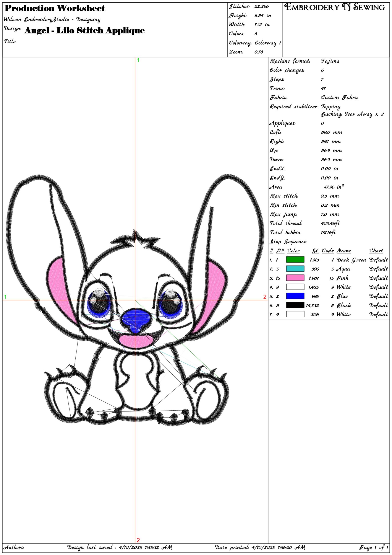Click the Aqua color swatch
The height and width of the screenshot is (555, 392).
point(295,269)
